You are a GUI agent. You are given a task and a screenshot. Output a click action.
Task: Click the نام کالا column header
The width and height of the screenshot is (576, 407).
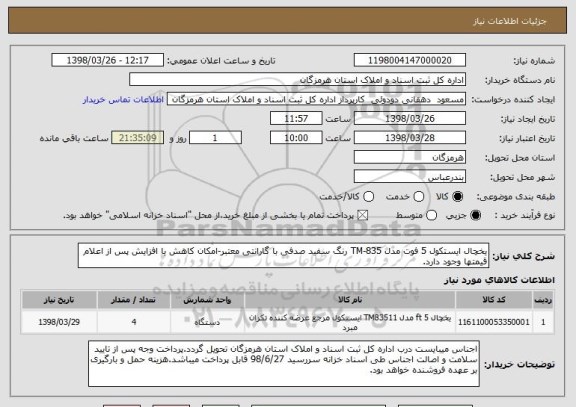point(350,300)
